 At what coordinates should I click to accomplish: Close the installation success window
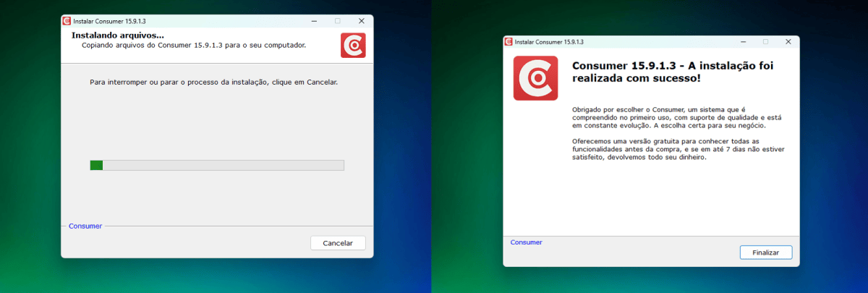pos(788,42)
